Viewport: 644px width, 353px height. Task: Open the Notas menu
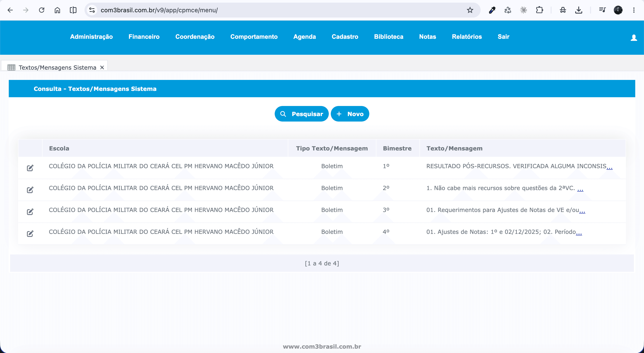[x=428, y=37]
